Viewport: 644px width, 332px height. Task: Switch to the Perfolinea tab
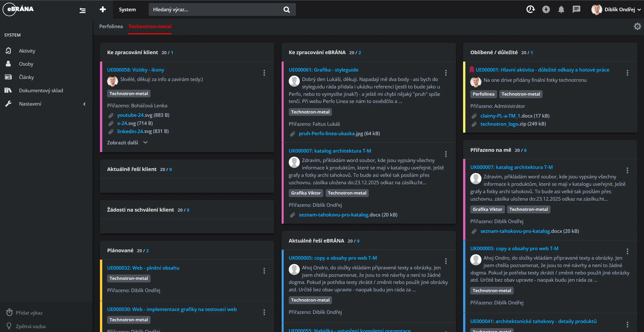point(111,26)
